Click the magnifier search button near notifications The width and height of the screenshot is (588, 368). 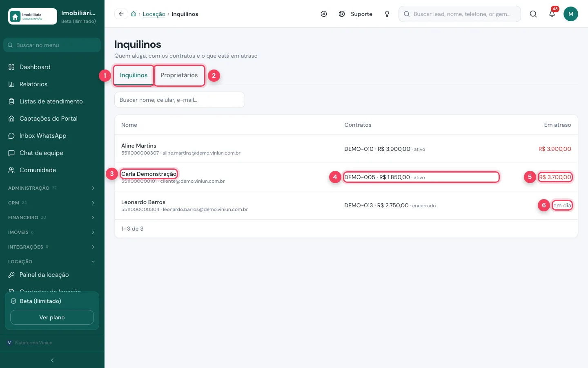pyautogui.click(x=533, y=14)
